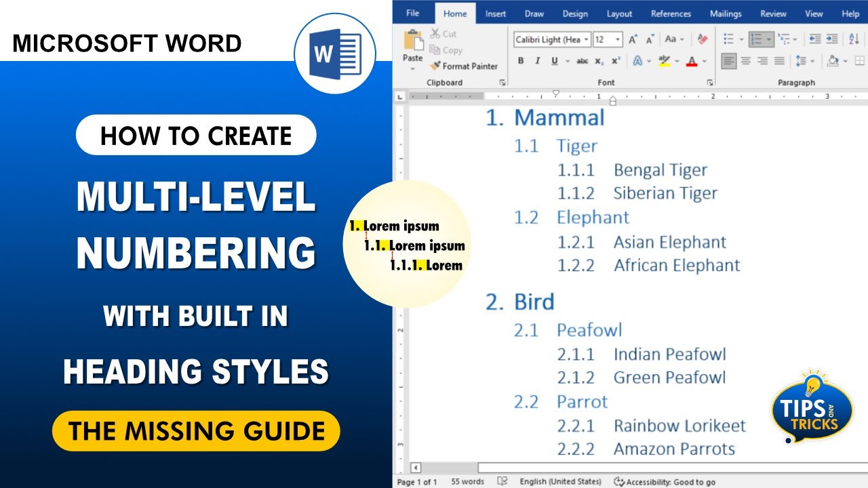This screenshot has width=868, height=488.
Task: Open the File tab
Action: (x=412, y=14)
